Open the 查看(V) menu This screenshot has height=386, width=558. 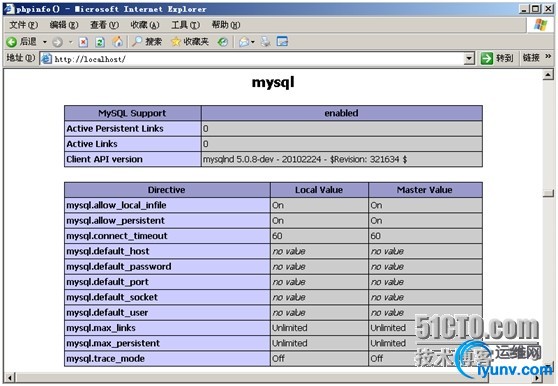(x=104, y=25)
